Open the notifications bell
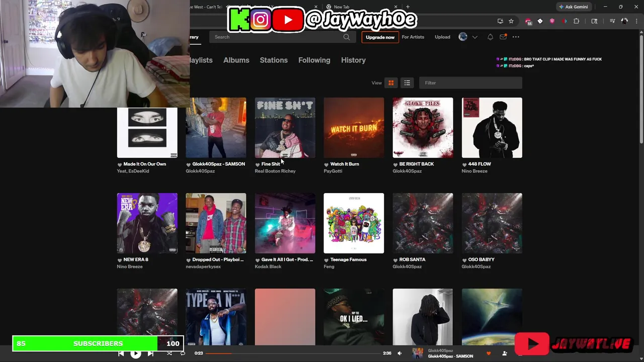 point(490,37)
